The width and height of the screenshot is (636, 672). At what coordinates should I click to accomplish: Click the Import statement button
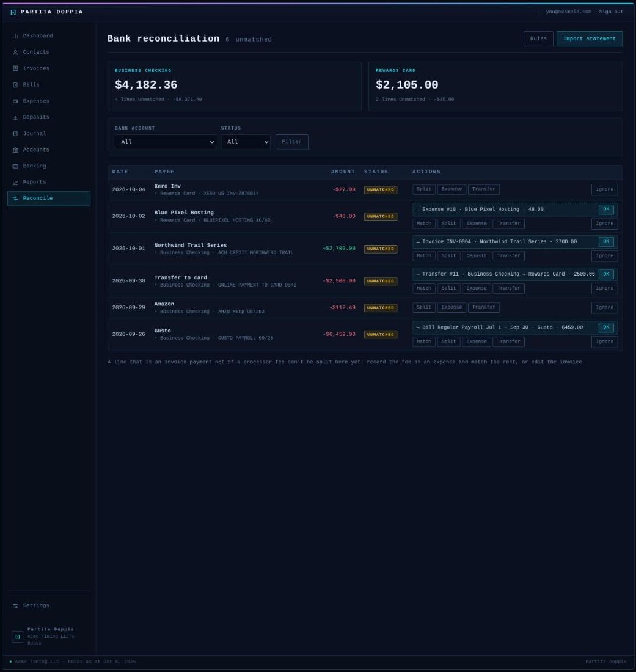(590, 38)
